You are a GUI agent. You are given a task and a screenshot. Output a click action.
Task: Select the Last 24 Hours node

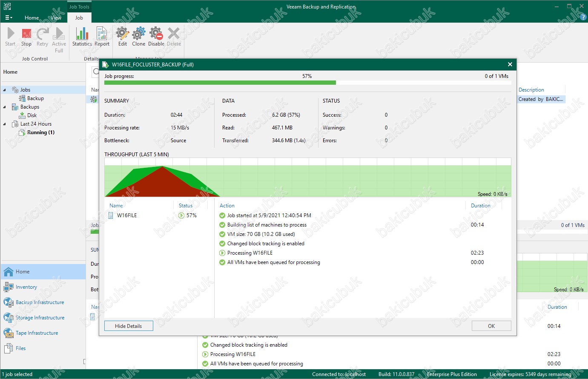[x=36, y=124]
